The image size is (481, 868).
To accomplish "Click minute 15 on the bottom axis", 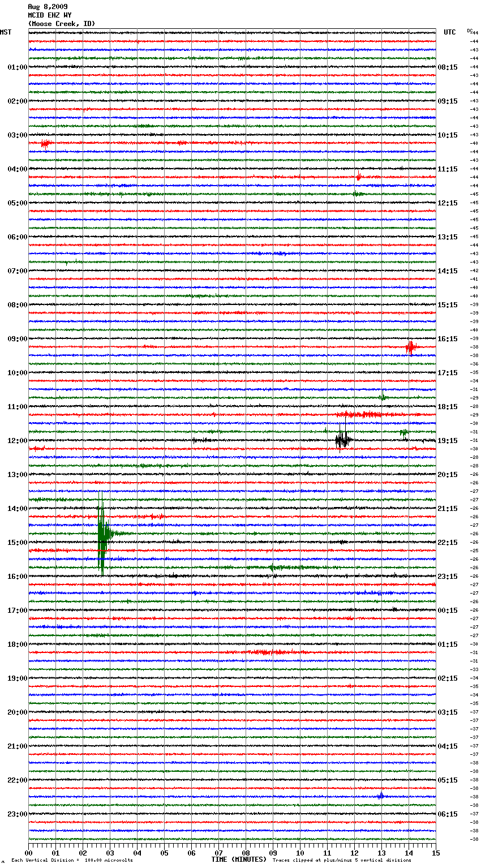I will click(436, 853).
